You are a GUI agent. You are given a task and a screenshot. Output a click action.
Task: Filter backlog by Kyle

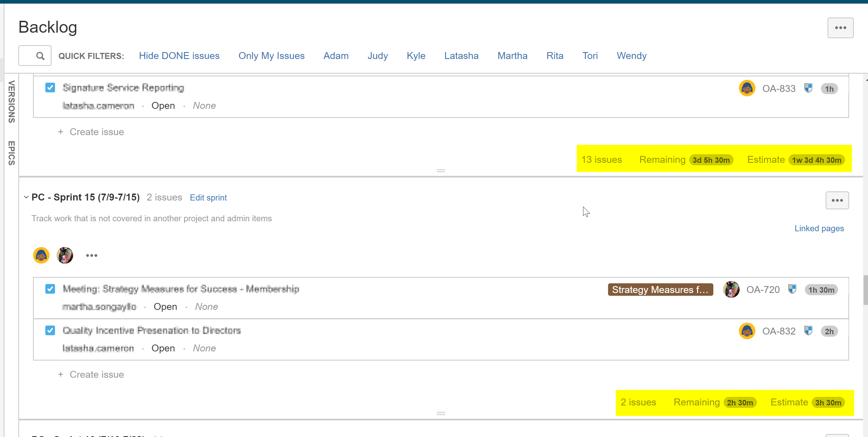(416, 56)
